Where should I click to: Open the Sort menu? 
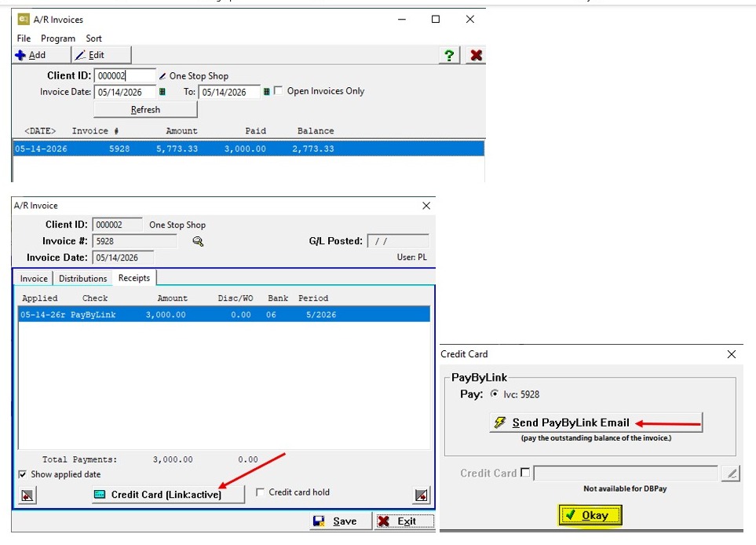point(93,38)
